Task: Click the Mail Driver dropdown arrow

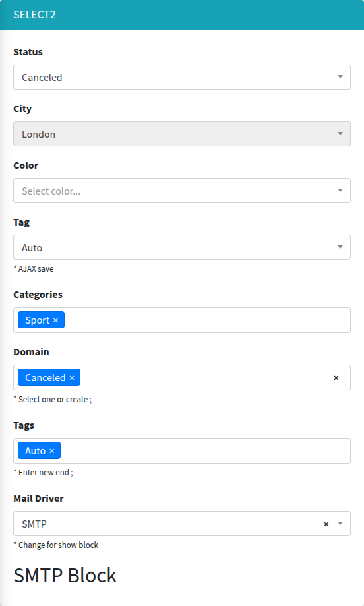Action: (340, 524)
